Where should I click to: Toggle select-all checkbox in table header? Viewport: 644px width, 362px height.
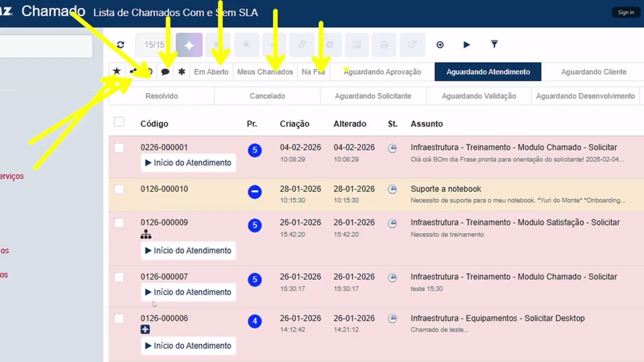119,122
